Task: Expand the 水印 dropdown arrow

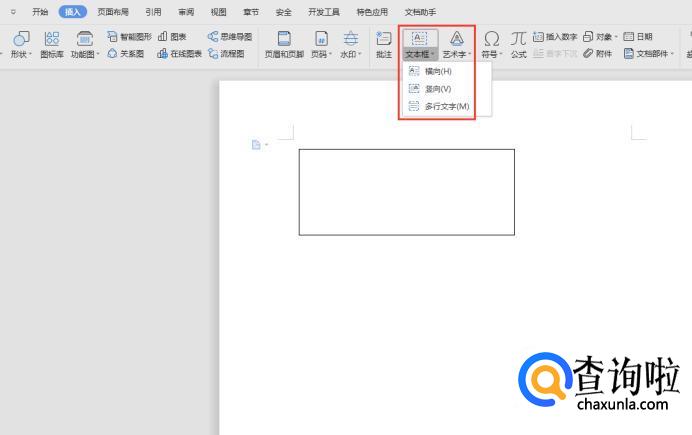Action: [360, 54]
